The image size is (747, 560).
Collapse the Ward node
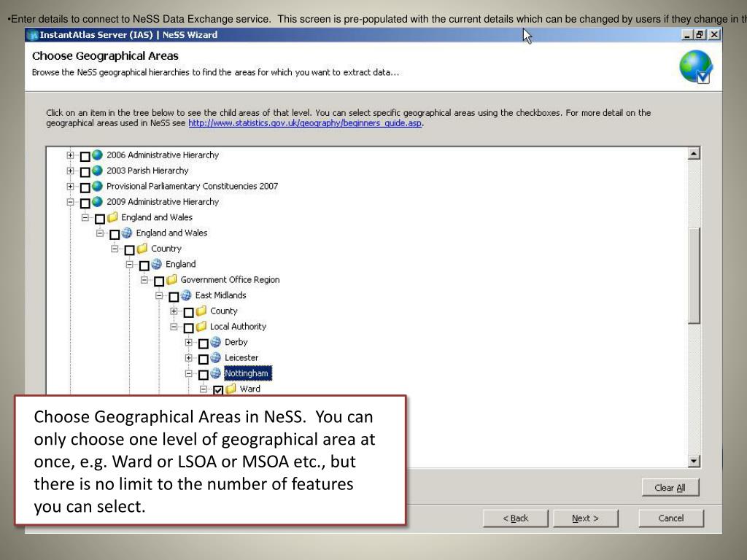click(204, 389)
